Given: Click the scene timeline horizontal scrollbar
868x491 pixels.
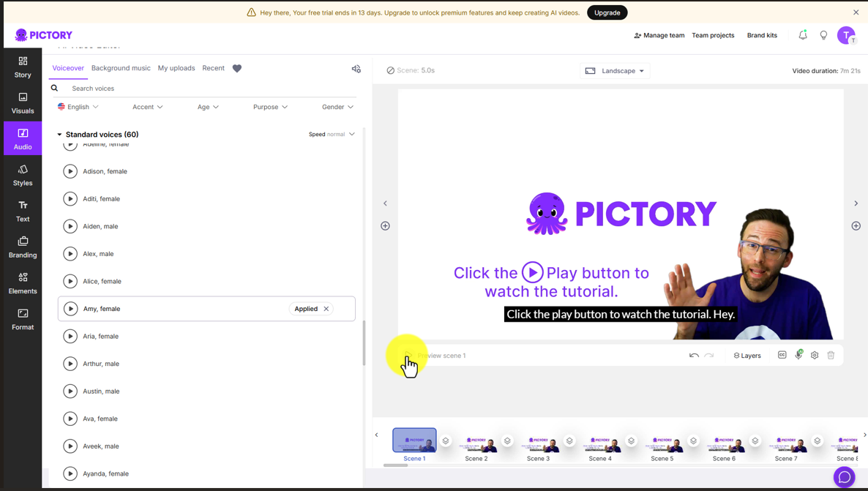Looking at the screenshot, I should coord(396,465).
